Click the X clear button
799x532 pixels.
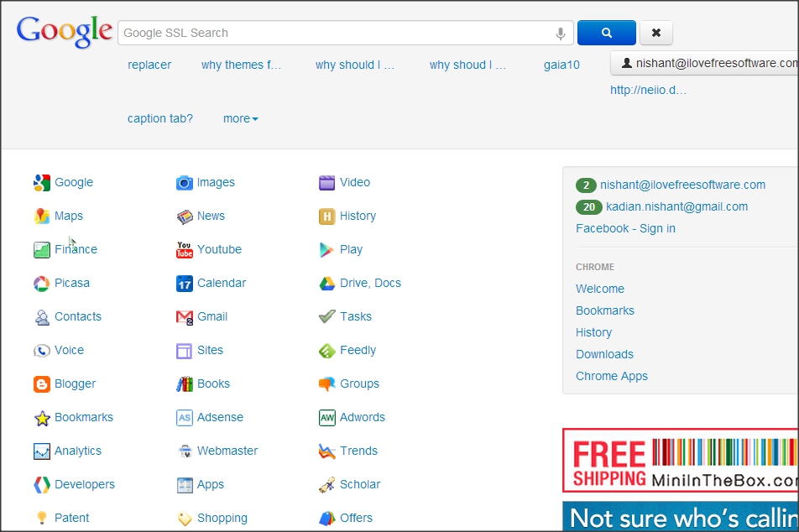click(655, 34)
